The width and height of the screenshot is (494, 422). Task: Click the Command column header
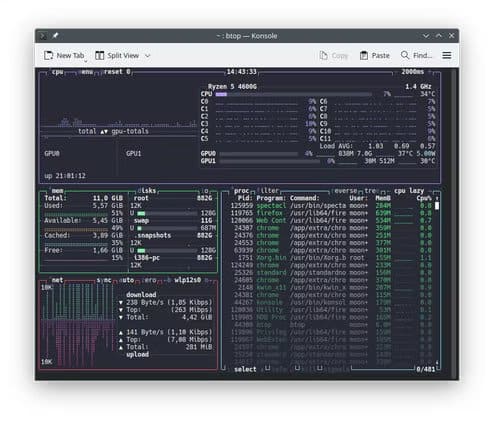305,198
